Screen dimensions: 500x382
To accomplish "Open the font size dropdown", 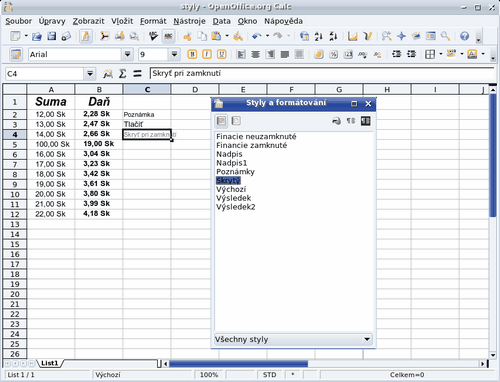I will tap(174, 54).
